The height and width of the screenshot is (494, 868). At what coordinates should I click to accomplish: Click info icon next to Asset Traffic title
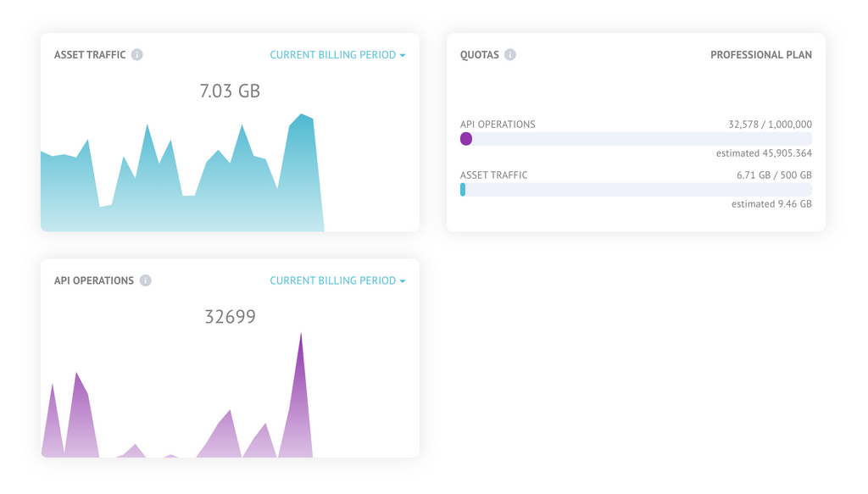(136, 55)
